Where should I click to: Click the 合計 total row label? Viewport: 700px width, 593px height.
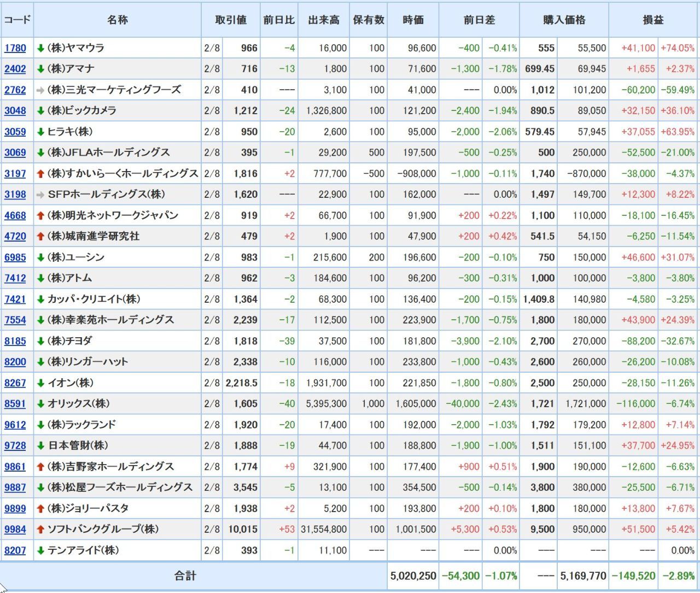[x=185, y=576]
